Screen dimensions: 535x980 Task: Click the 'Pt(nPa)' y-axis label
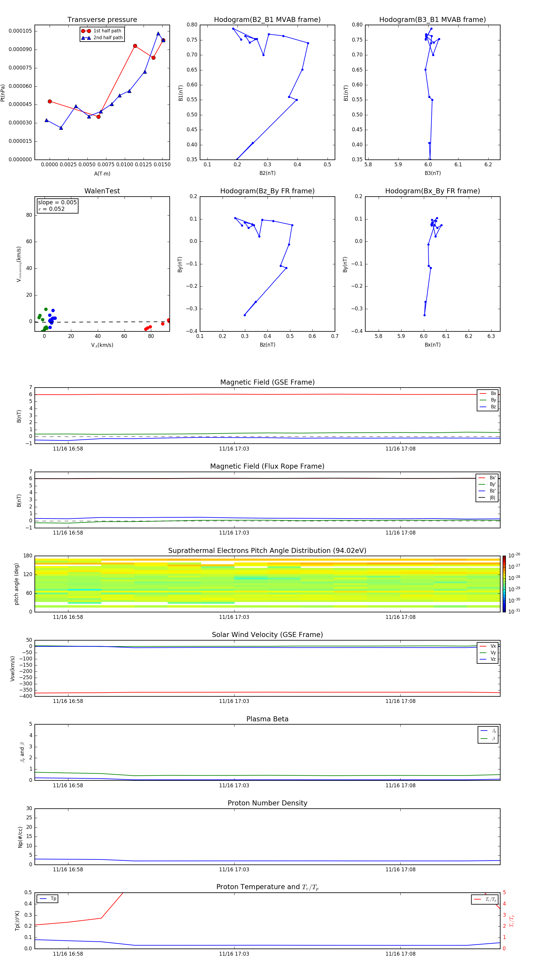[3, 92]
